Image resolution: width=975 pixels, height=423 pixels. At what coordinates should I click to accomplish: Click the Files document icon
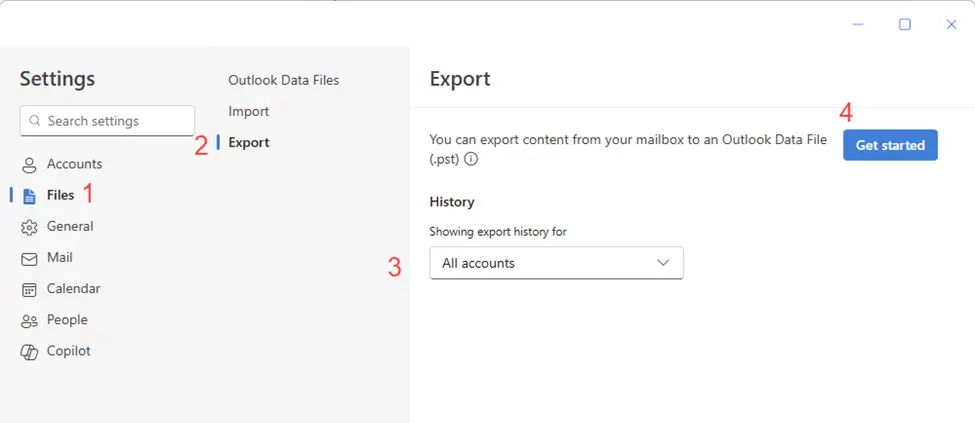(x=29, y=196)
